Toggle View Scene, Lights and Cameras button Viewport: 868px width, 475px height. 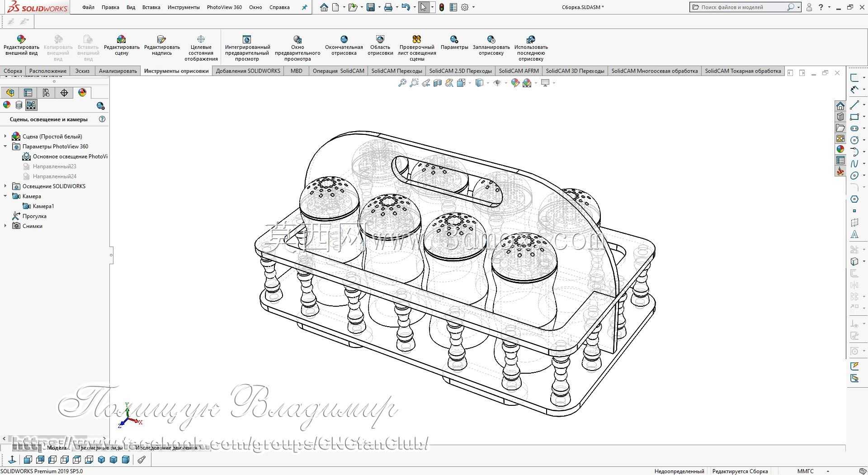[31, 105]
